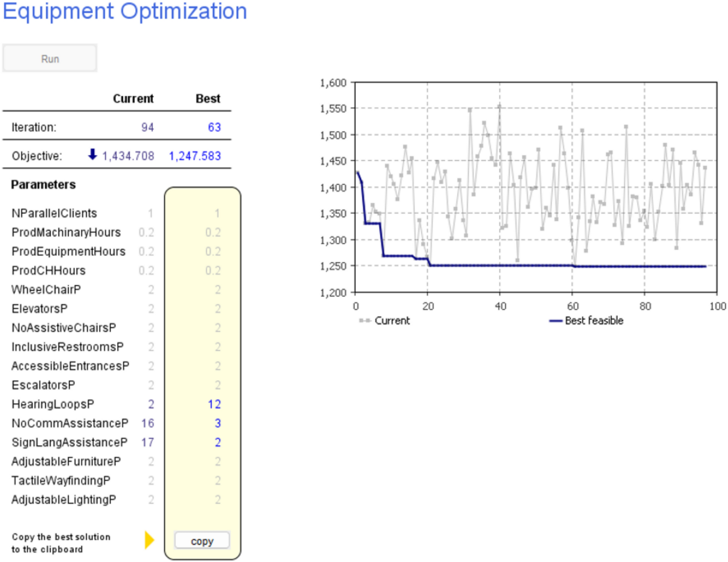The image size is (728, 562).
Task: Click the Best column header
Action: [208, 99]
